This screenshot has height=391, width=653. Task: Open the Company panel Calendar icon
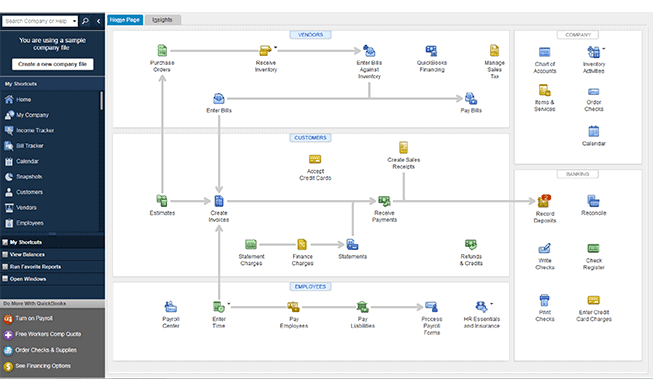coord(593,131)
